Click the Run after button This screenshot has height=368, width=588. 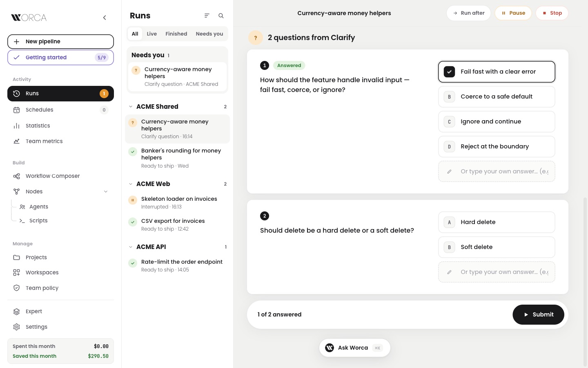point(469,13)
